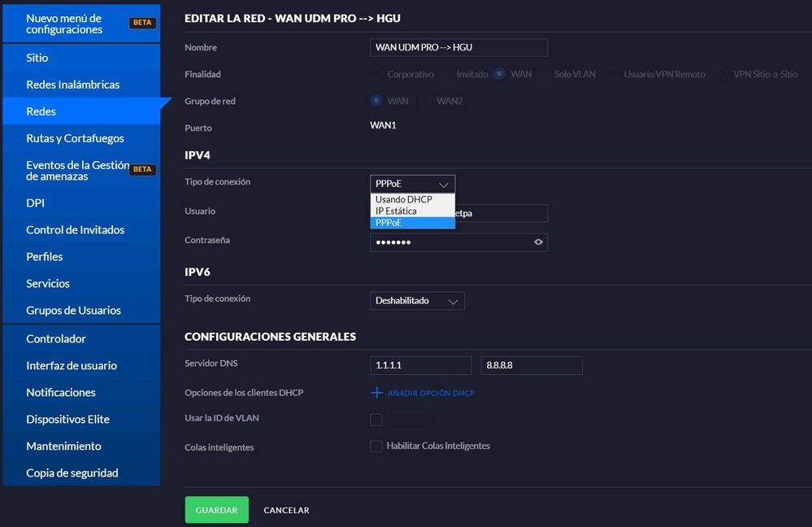The height and width of the screenshot is (527, 812).
Task: Enable the Usar la ID de VLAN checkbox
Action: [376, 420]
